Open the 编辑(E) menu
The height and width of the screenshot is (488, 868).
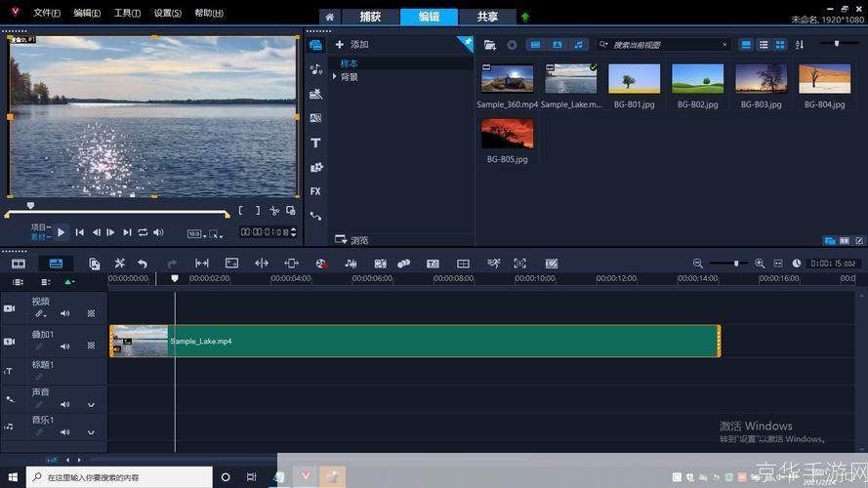(87, 13)
